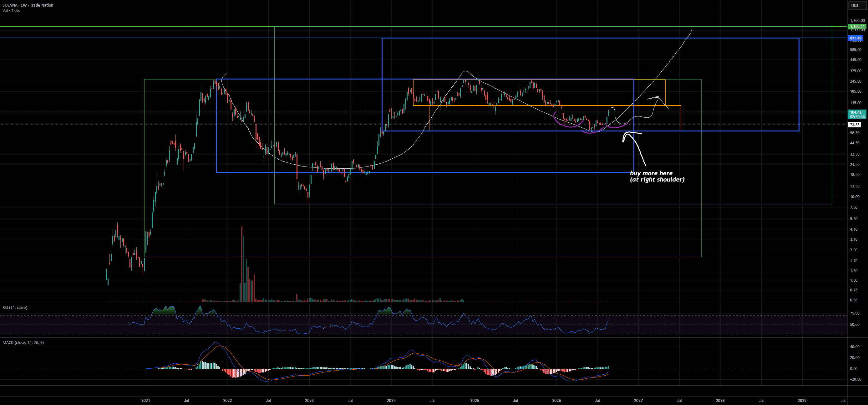Click the 73.88 price label
The width and height of the screenshot is (868, 405).
coord(855,125)
